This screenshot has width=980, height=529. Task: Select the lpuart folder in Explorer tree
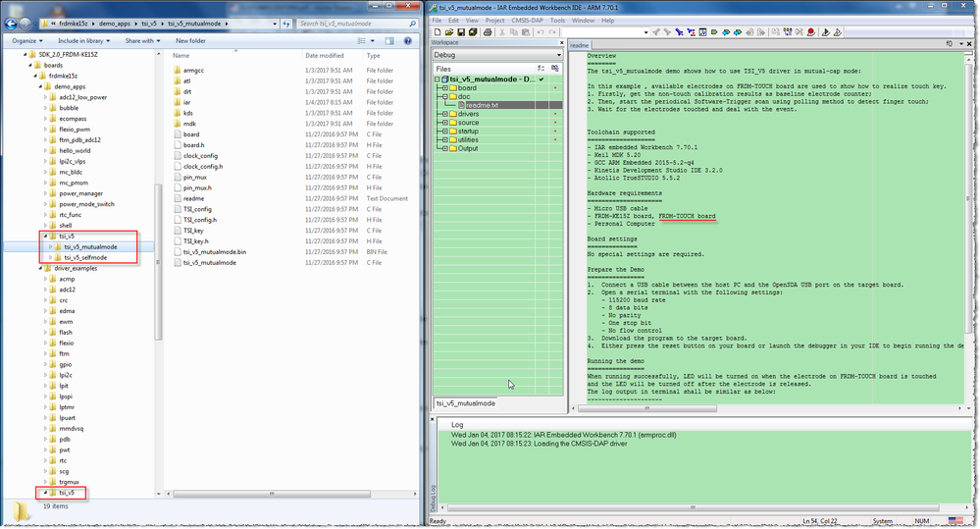coord(67,418)
